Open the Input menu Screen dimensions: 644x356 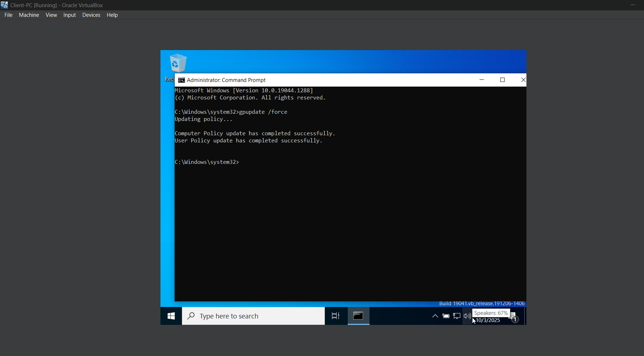tap(70, 15)
